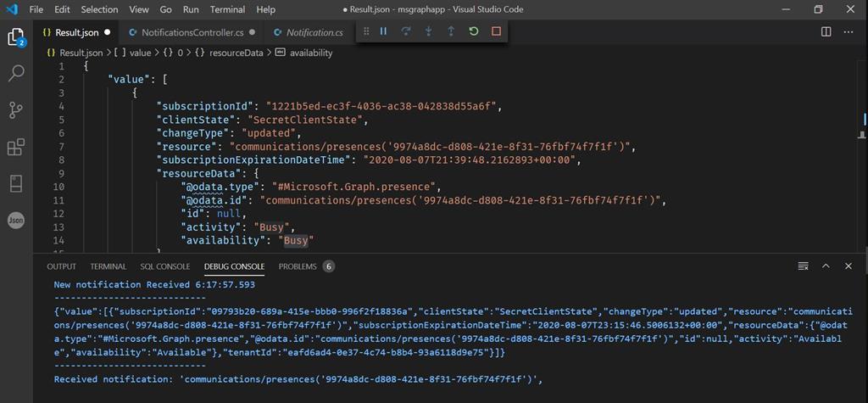Close the bottom panel
This screenshot has height=403, width=868.
[x=848, y=266]
